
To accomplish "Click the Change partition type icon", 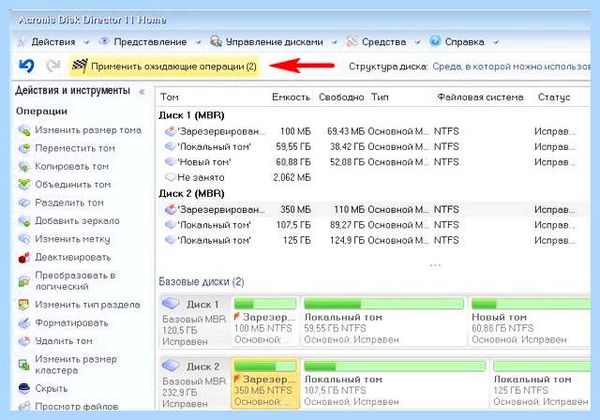I will (x=24, y=305).
